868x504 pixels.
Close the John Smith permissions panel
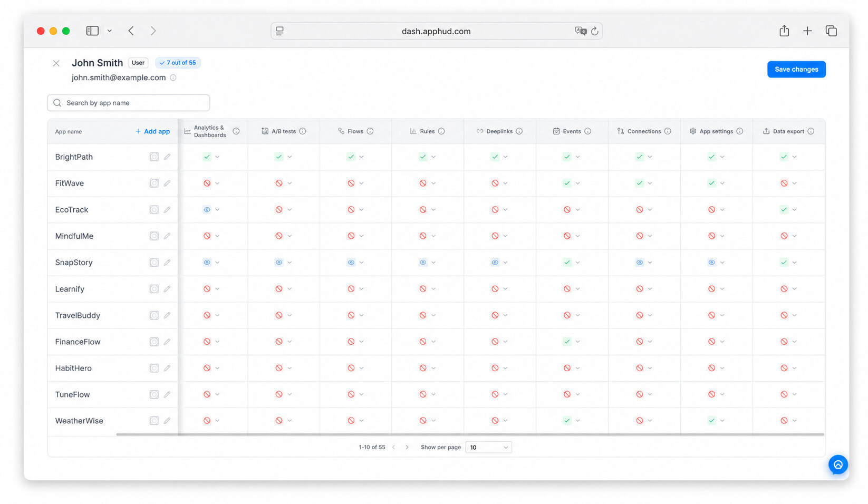pos(56,63)
